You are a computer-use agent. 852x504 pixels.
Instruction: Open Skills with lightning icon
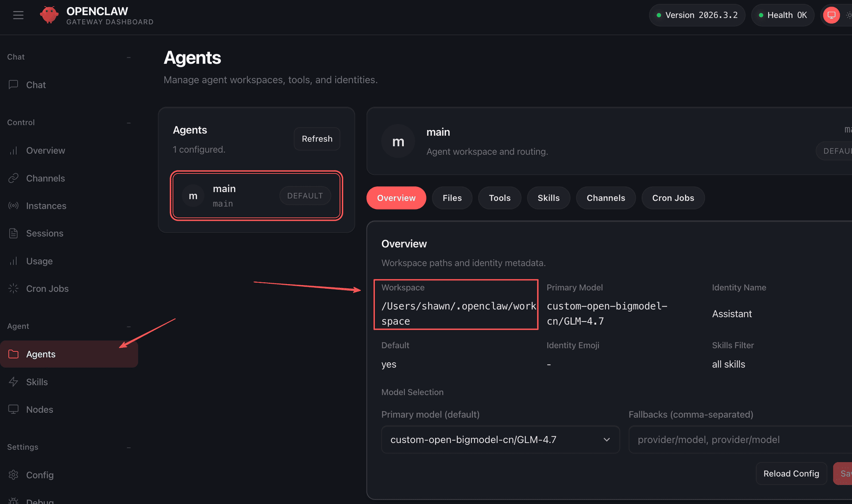click(x=14, y=382)
